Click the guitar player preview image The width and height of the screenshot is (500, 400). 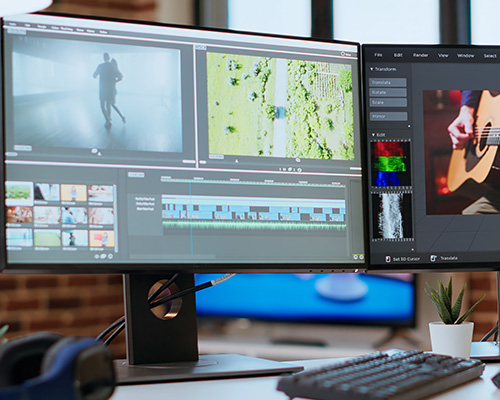click(x=461, y=152)
